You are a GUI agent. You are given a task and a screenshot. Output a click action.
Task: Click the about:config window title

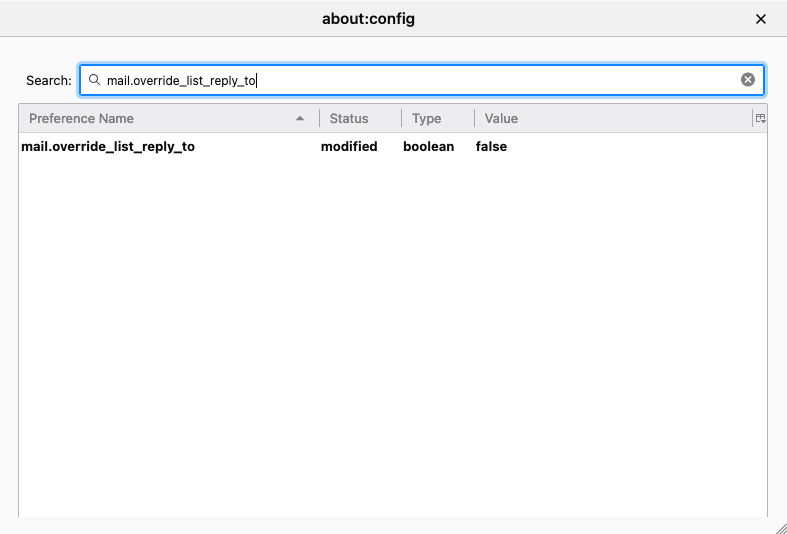pyautogui.click(x=368, y=19)
